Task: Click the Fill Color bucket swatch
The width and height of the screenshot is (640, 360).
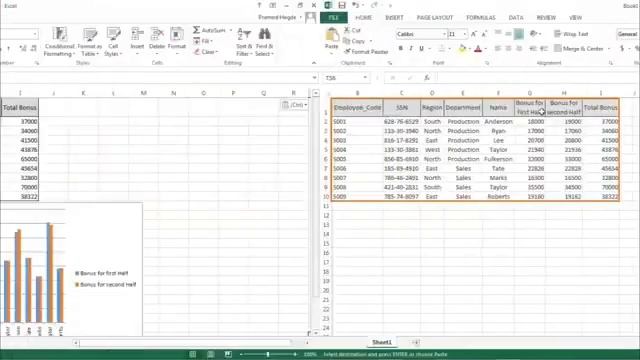Action: click(462, 49)
